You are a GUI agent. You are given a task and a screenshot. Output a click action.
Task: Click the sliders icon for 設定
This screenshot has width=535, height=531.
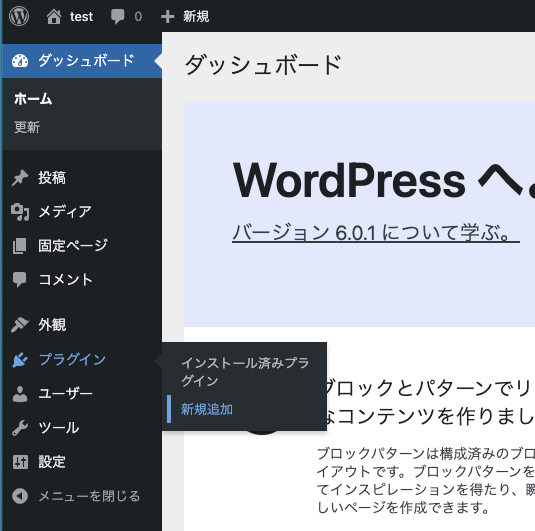coord(20,462)
